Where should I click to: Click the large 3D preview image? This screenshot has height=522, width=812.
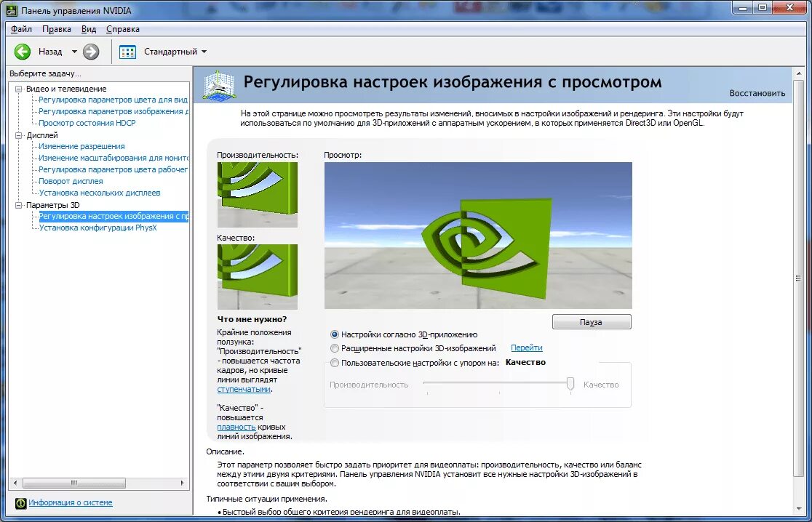[478, 236]
